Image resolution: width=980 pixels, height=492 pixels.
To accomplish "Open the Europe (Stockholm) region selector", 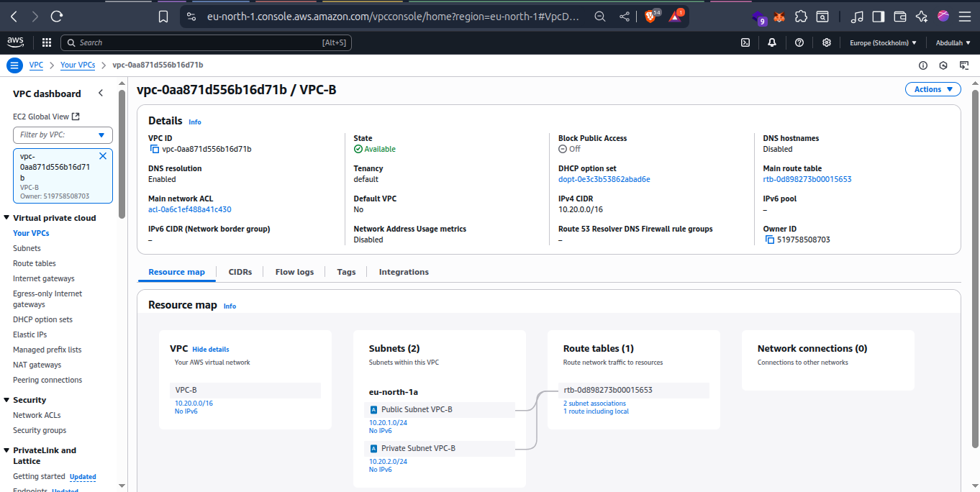I will click(x=883, y=42).
